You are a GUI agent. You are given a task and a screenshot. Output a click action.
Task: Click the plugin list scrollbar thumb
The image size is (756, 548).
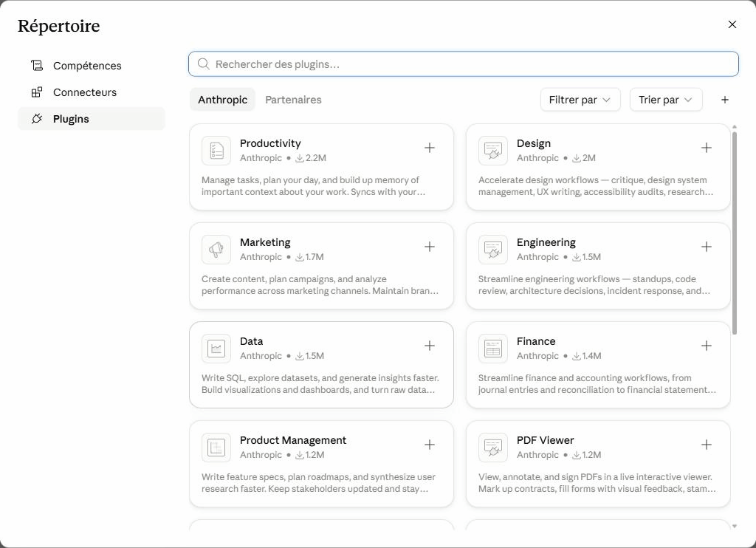pyautogui.click(x=735, y=233)
